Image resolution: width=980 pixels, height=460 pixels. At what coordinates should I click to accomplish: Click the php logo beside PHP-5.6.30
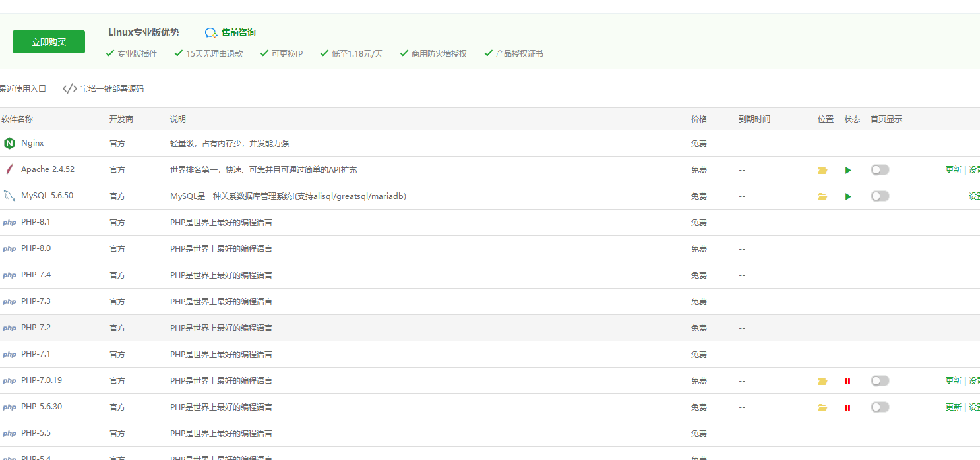coord(9,407)
